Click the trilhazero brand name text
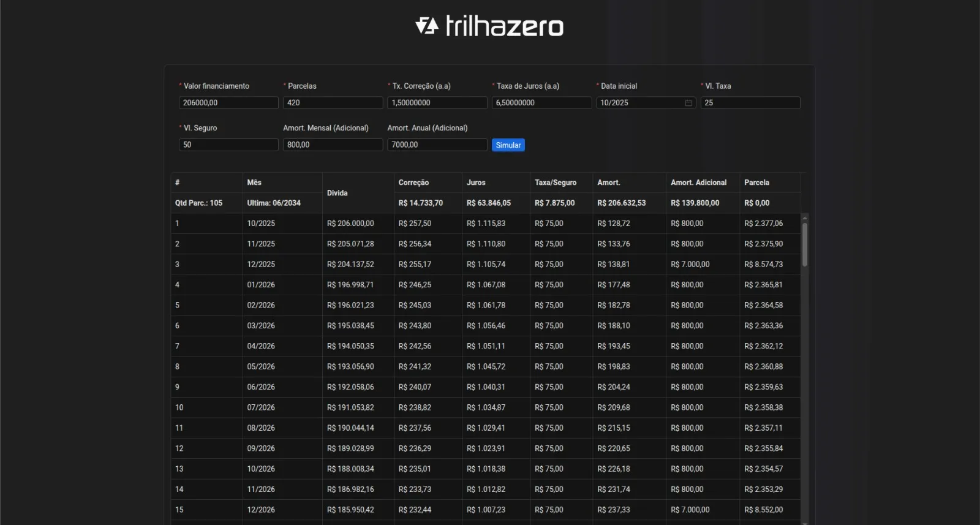 tap(504, 26)
